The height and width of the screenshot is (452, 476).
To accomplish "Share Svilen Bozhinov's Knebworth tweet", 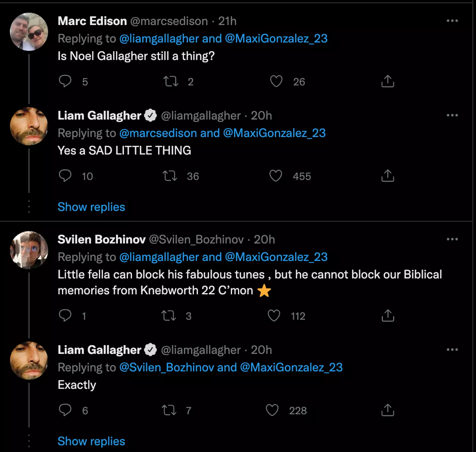I will point(388,316).
